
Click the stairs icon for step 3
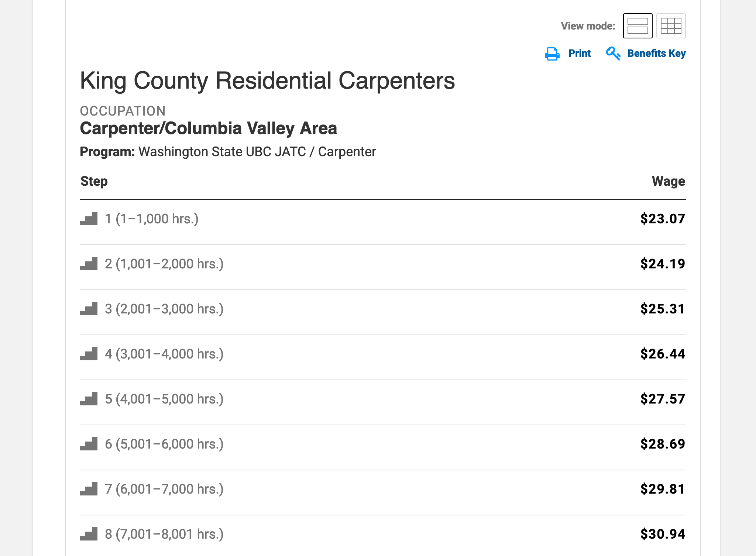click(89, 309)
